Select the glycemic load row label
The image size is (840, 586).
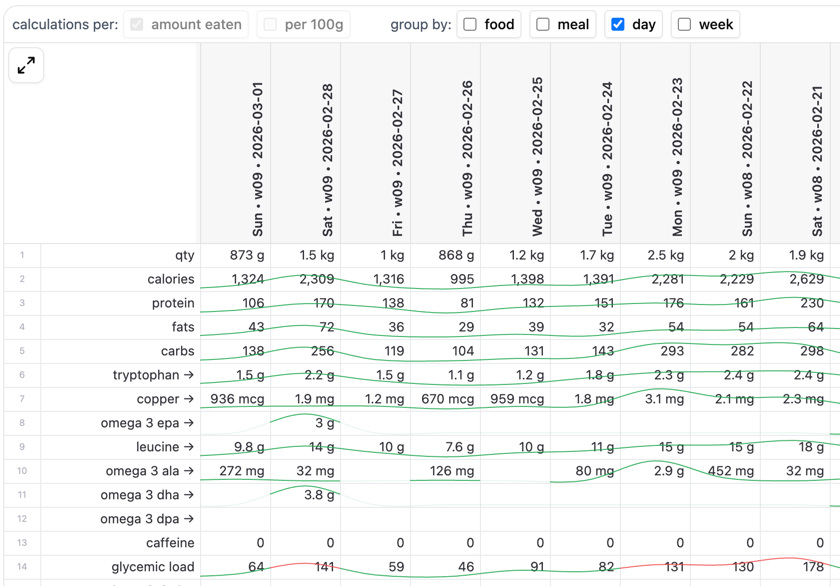(152, 567)
